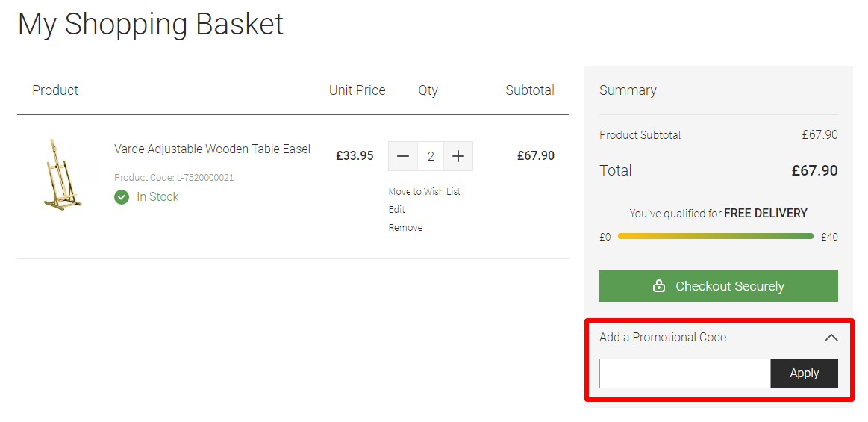Move the item to Wish List
Image resolution: width=868 pixels, height=422 pixels.
425,192
